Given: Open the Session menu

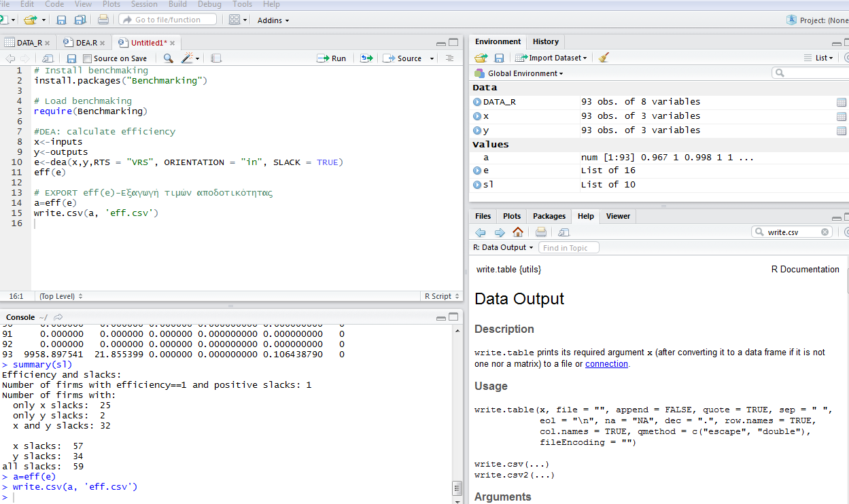Looking at the screenshot, I should click(144, 4).
